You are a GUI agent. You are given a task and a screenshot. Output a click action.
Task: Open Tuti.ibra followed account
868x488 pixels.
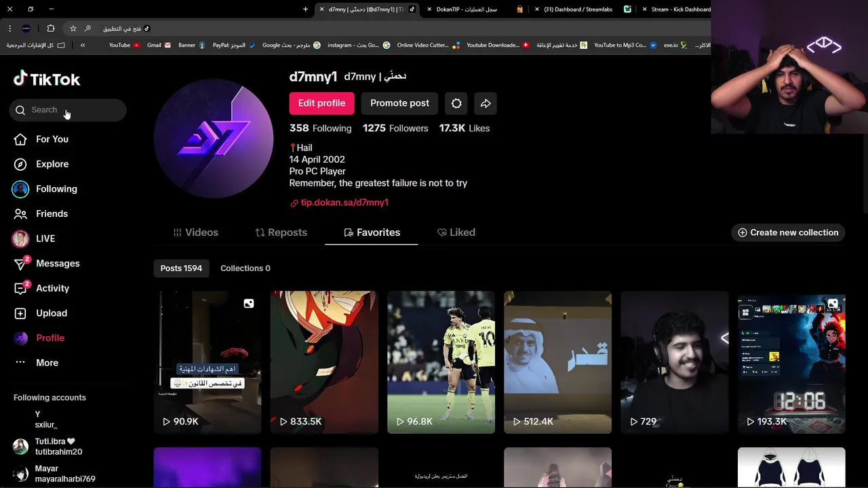click(x=47, y=447)
